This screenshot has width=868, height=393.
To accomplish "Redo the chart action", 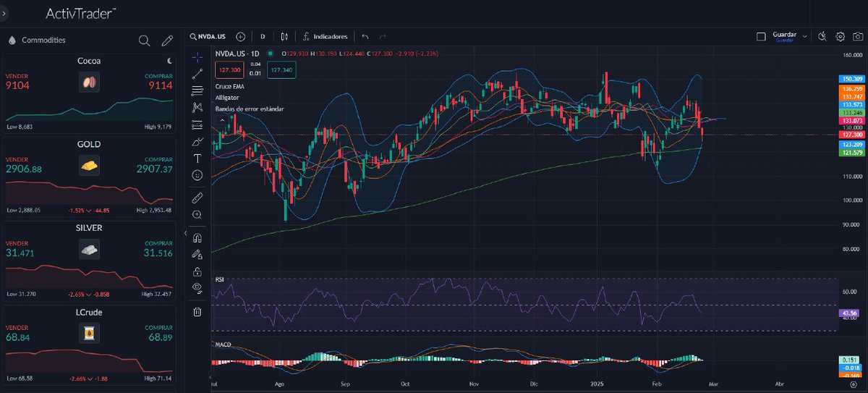I will 383,36.
